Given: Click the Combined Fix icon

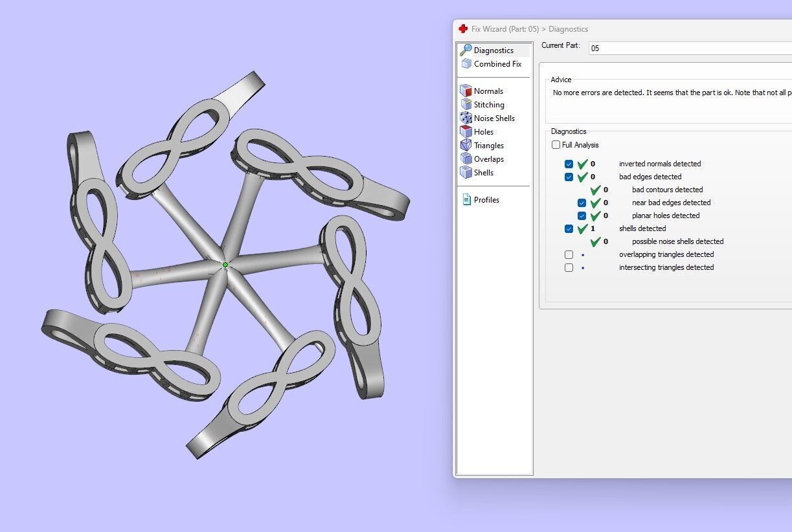Looking at the screenshot, I should click(466, 63).
